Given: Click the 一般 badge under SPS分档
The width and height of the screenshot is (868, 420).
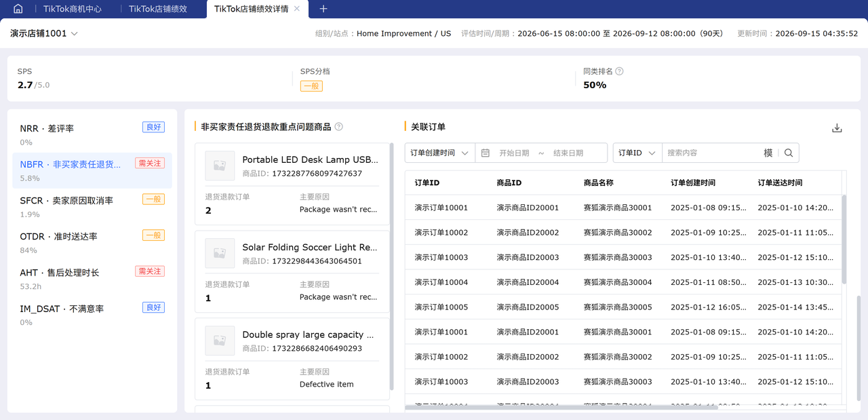Looking at the screenshot, I should tap(311, 86).
